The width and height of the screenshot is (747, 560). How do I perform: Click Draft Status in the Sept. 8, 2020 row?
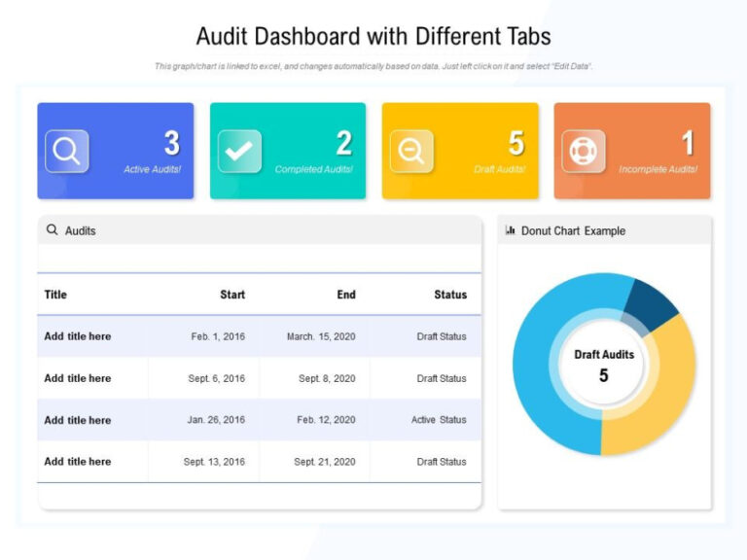(442, 378)
